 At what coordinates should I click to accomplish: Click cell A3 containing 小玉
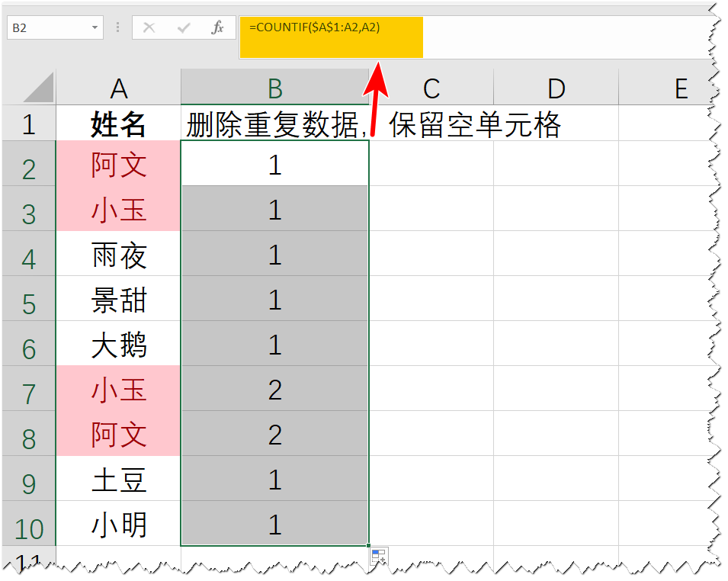(x=118, y=208)
